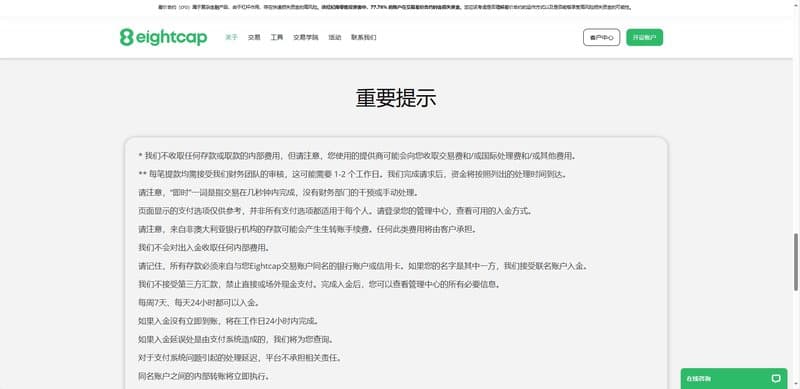Click the chat bubble icon

[x=776, y=379]
